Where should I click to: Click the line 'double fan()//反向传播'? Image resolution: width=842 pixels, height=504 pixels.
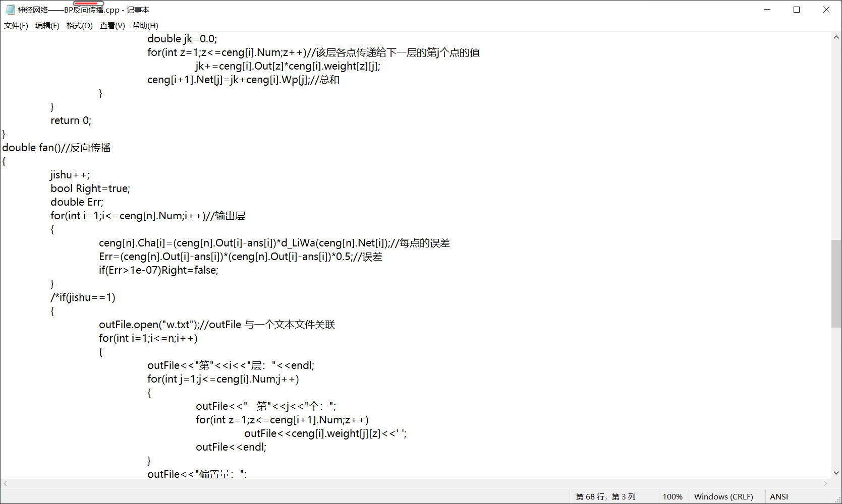click(x=57, y=148)
